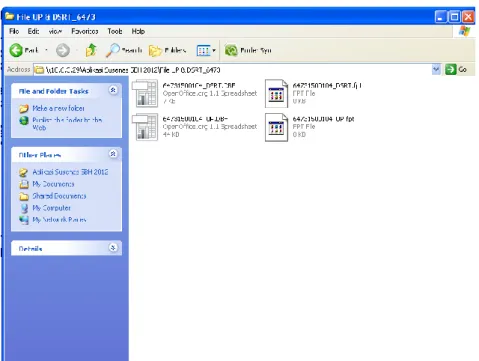The height and width of the screenshot is (361, 479).
Task: Select the UP fpt file name text
Action: pyautogui.click(x=323, y=119)
